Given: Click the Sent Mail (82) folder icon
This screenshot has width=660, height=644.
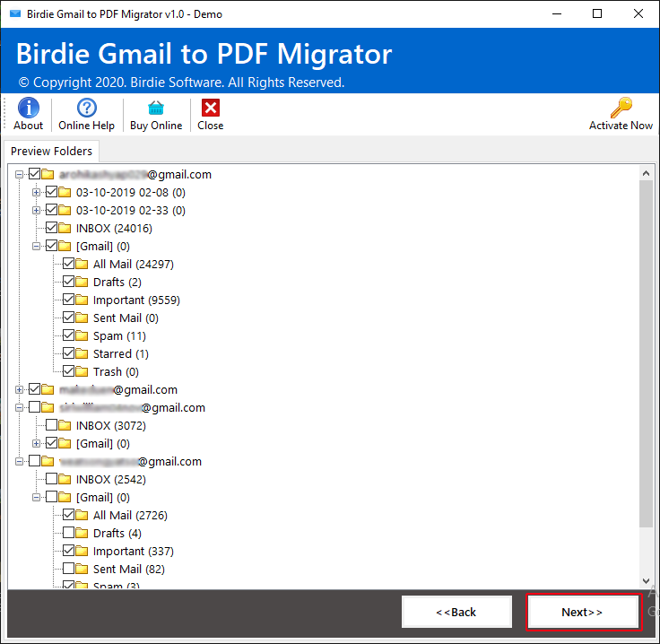Looking at the screenshot, I should (82, 569).
